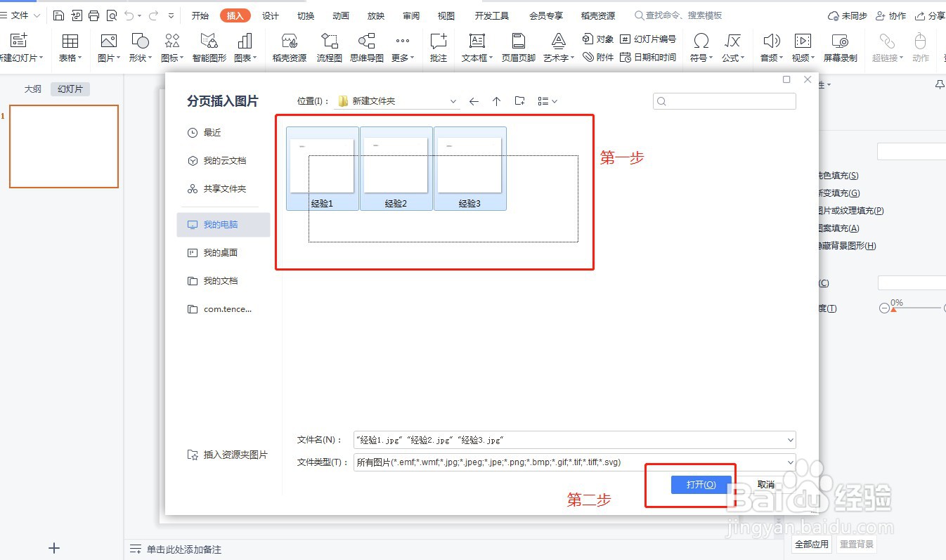Select the 思维导图 mind map tool
The width and height of the screenshot is (946, 560).
(366, 47)
